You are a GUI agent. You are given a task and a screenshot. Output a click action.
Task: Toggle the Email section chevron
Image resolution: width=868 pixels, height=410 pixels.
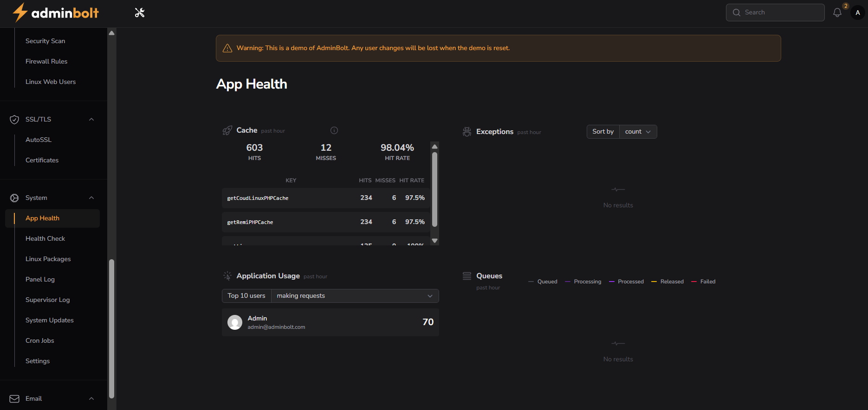pos(91,398)
